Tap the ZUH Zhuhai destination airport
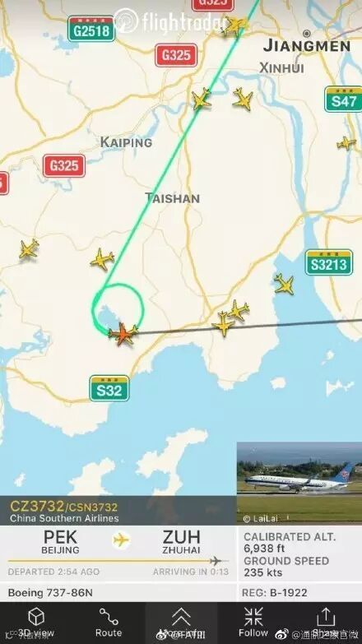 [181, 542]
